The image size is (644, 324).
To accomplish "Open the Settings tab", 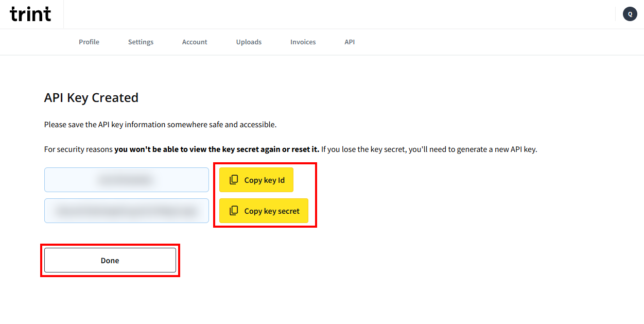I will tap(141, 42).
